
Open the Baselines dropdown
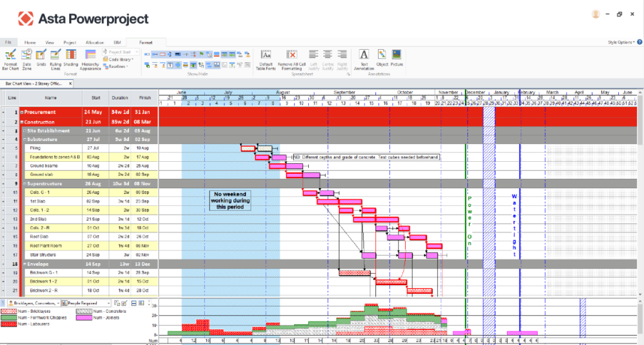pyautogui.click(x=116, y=66)
